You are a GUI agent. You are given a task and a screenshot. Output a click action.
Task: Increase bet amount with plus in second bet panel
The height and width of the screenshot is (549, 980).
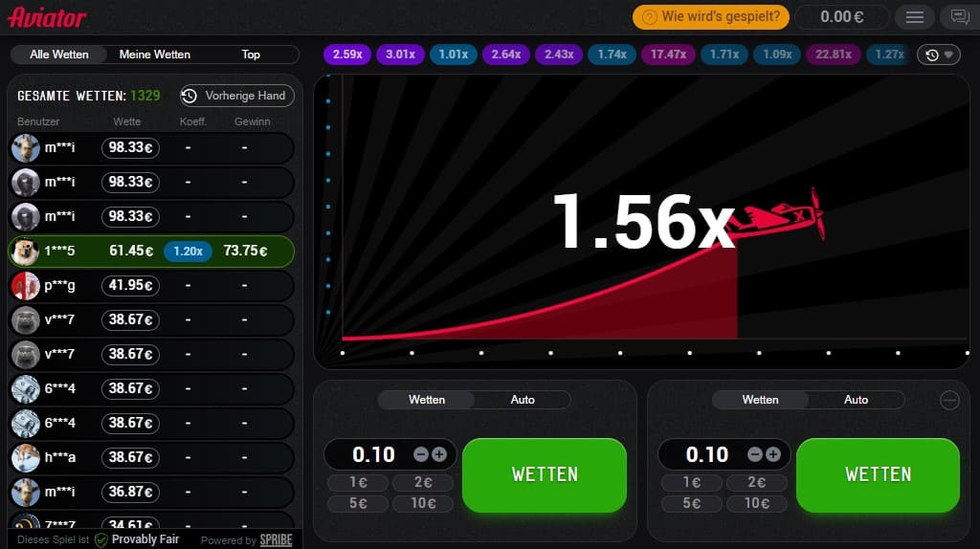click(773, 454)
